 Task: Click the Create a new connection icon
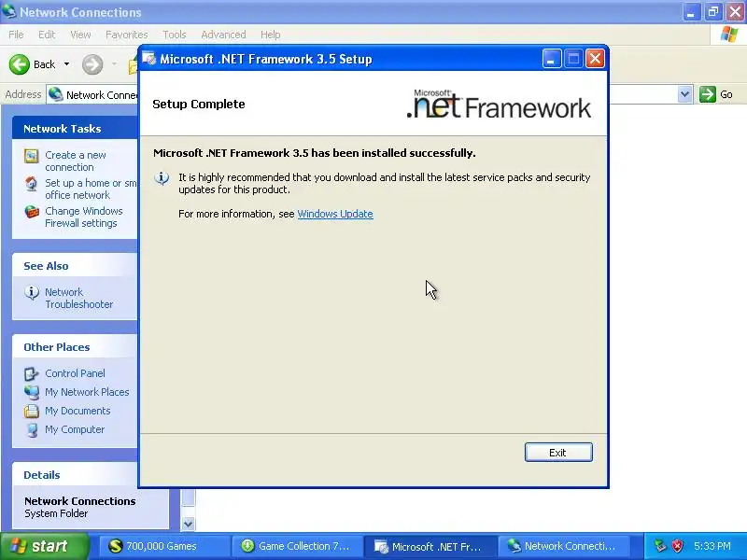(32, 156)
